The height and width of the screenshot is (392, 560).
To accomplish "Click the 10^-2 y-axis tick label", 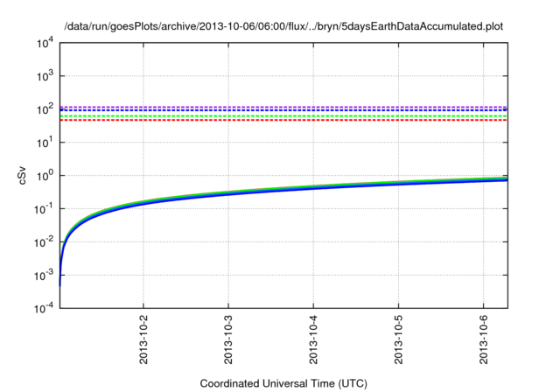I will 42,241.
